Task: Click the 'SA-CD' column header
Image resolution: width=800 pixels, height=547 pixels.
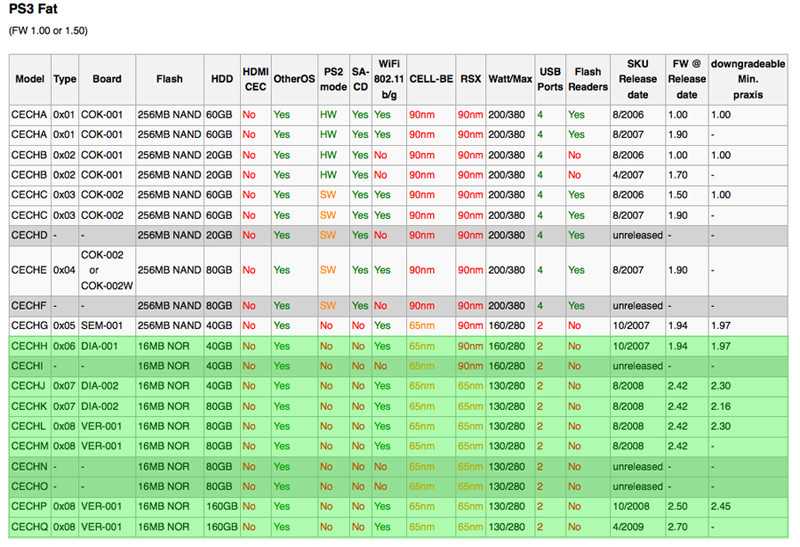Action: [360, 79]
